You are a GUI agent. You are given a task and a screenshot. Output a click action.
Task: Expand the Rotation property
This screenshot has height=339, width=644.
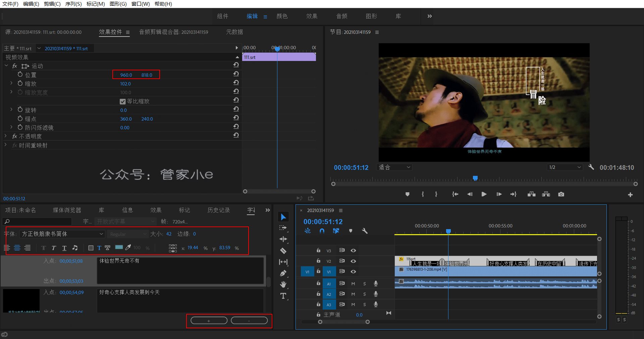pyautogui.click(x=11, y=110)
